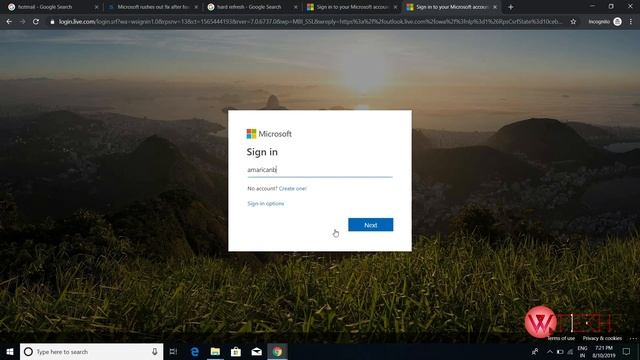Open Sign-in options link

pyautogui.click(x=266, y=203)
